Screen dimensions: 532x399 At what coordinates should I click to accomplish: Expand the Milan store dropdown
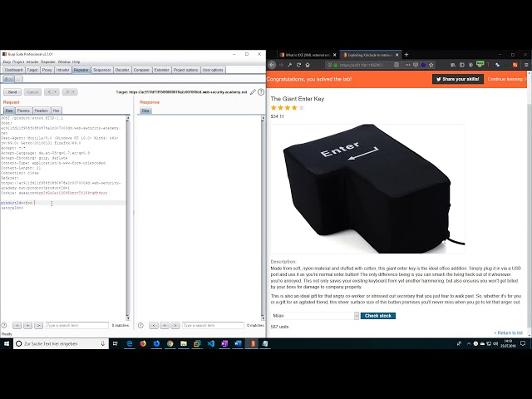coord(357,316)
